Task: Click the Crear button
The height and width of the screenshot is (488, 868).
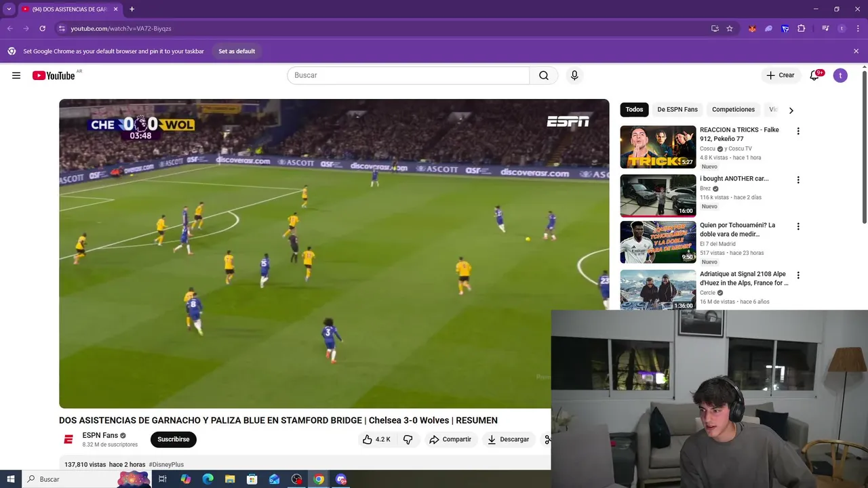Action: click(x=781, y=75)
